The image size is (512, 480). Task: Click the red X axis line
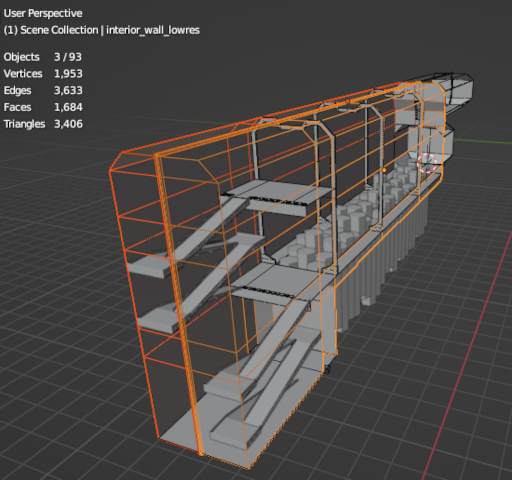pyautogui.click(x=467, y=353)
